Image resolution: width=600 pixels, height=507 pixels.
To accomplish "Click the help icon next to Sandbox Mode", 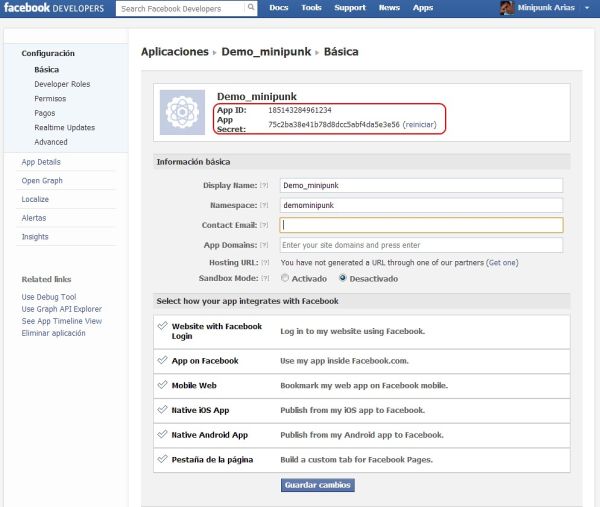I will pyautogui.click(x=265, y=278).
